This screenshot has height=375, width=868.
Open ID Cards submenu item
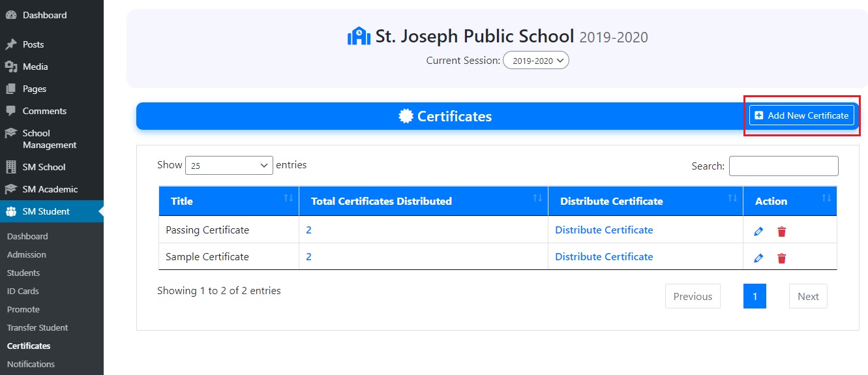point(23,291)
